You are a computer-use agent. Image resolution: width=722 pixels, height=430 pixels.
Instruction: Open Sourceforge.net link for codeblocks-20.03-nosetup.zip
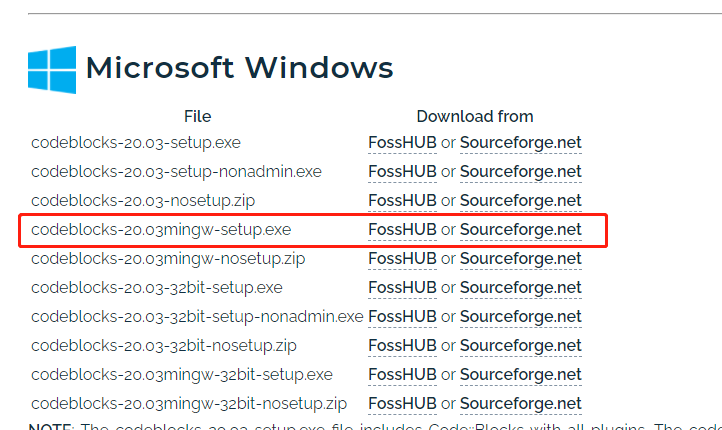click(x=520, y=201)
